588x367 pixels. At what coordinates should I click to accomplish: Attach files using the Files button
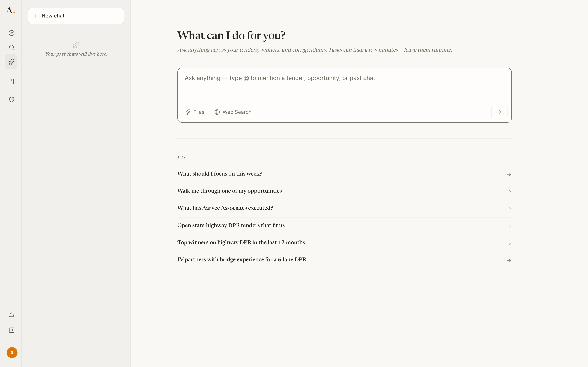click(195, 112)
